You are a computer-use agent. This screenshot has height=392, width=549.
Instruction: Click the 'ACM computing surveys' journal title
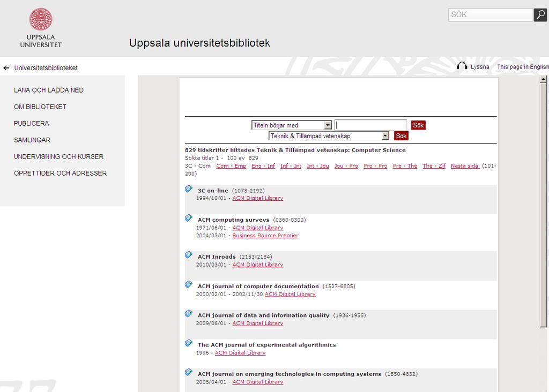[234, 220]
